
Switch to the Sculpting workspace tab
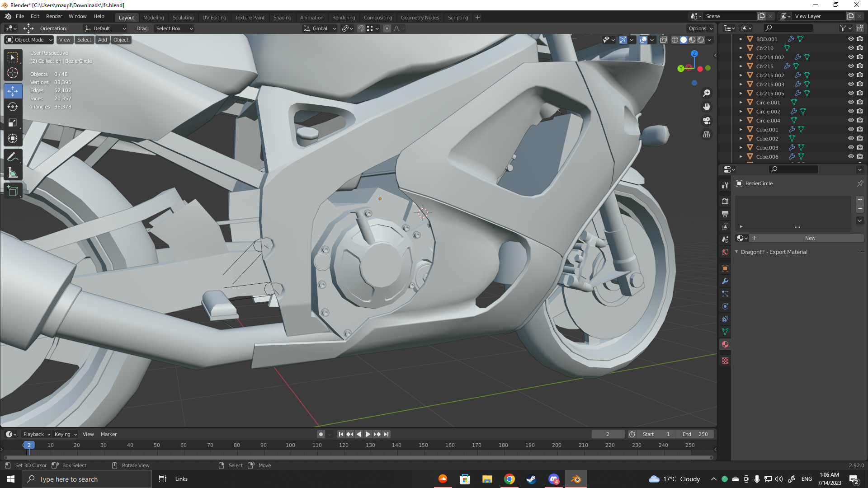point(183,18)
